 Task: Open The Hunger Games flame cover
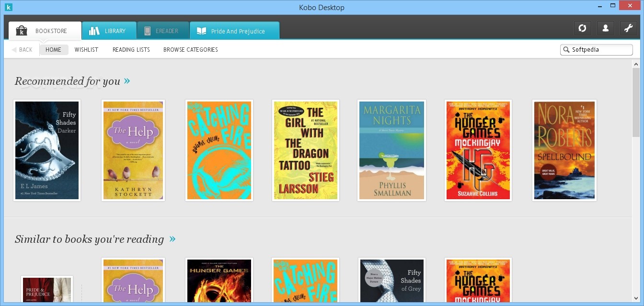[x=219, y=280]
